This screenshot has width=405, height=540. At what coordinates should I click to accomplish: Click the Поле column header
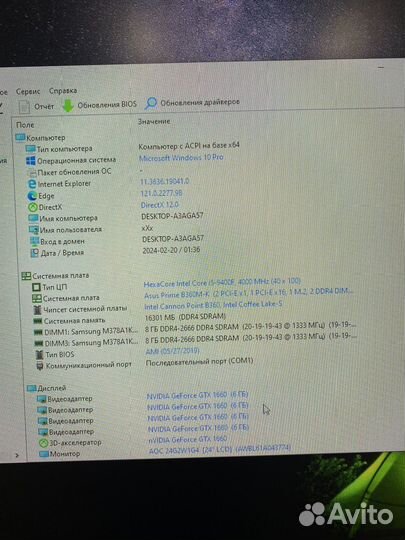(25, 125)
